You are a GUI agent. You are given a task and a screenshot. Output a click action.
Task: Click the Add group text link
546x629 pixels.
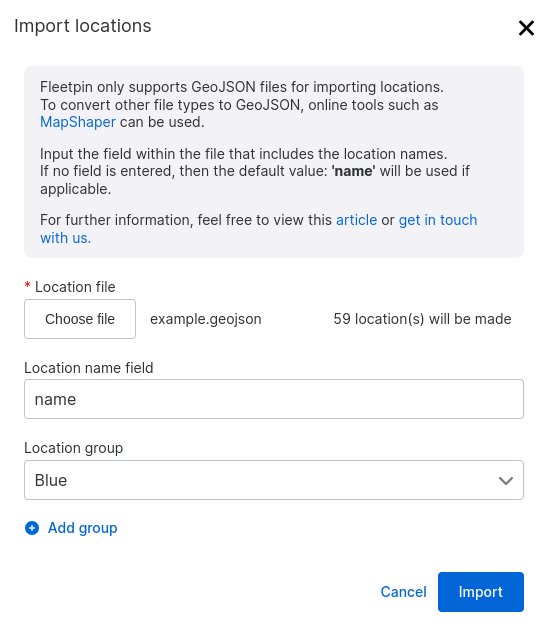[83, 528]
